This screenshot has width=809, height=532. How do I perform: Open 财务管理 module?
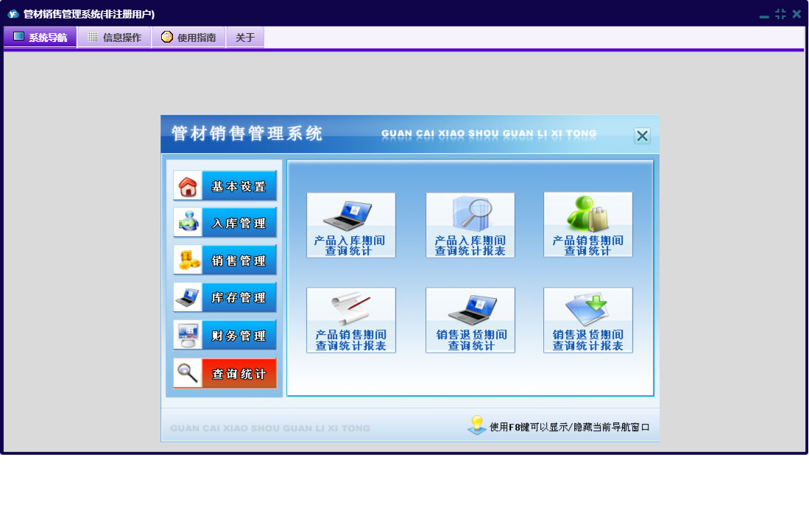pos(239,336)
